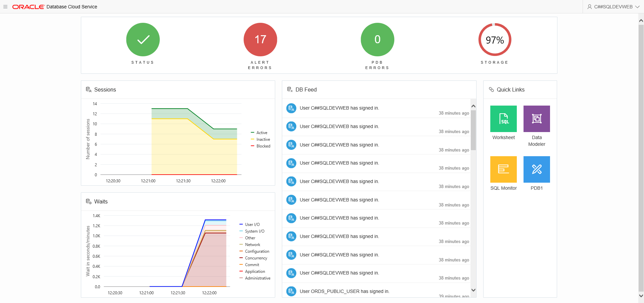The image size is (644, 303).
Task: Click the page scroll down arrow
Action: [641, 296]
